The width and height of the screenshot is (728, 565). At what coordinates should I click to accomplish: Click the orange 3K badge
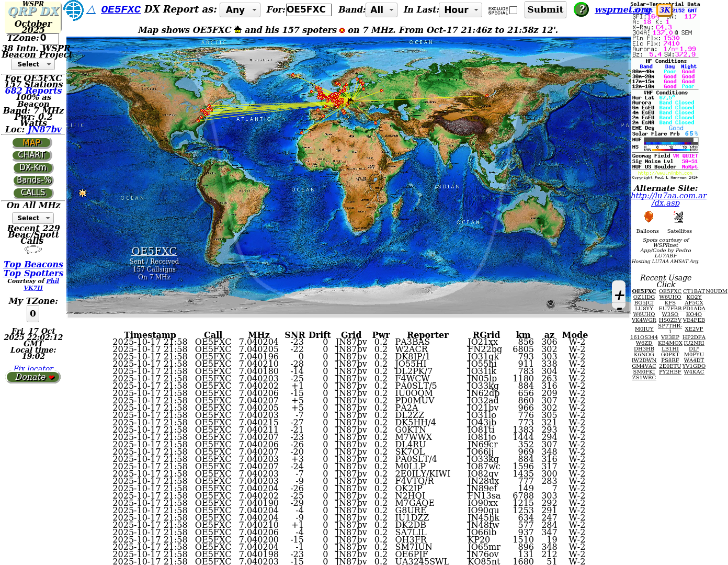664,10
